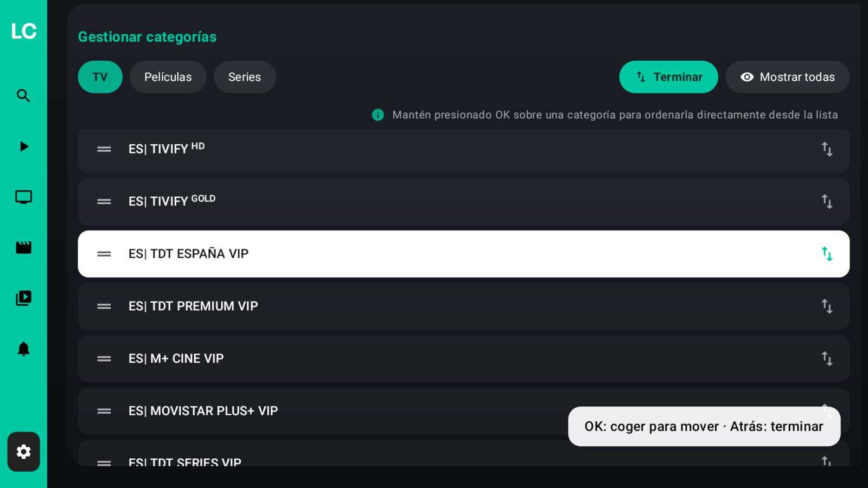The image size is (868, 488).
Task: Open the notifications bell icon
Action: point(23,349)
